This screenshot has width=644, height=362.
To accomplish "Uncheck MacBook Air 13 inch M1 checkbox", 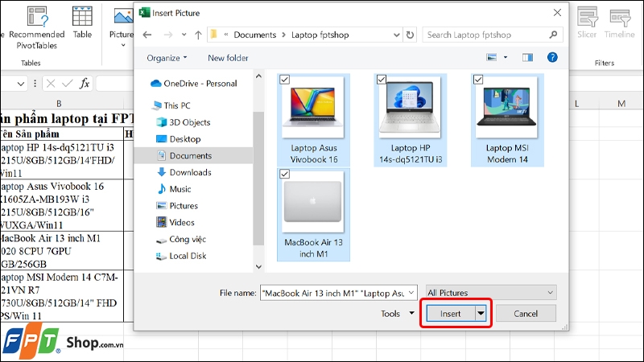I will [x=285, y=174].
